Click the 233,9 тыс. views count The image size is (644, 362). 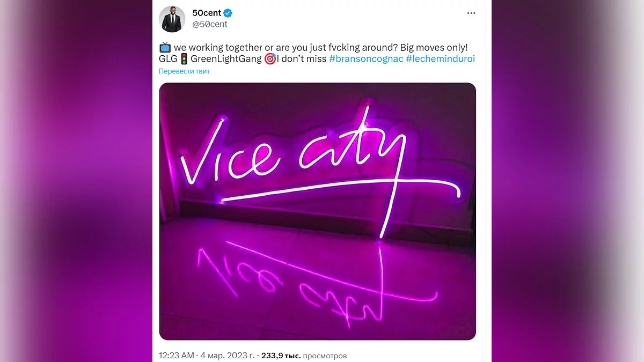[281, 355]
